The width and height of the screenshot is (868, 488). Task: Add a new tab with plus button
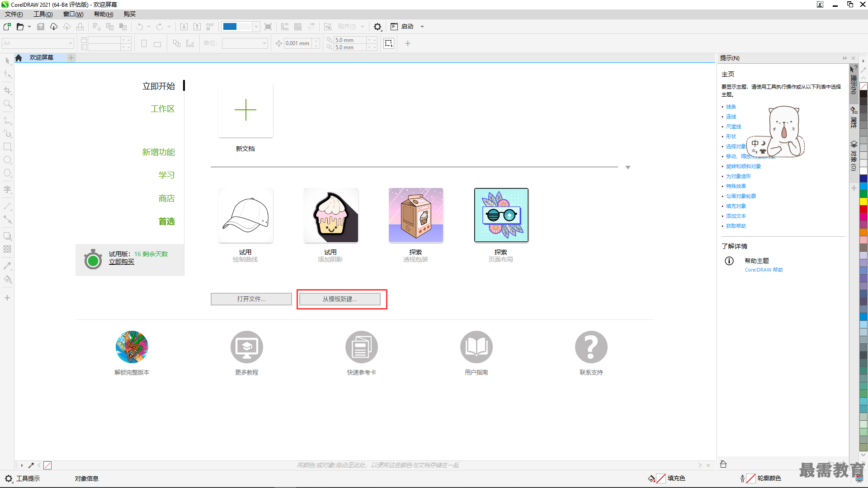(x=71, y=58)
